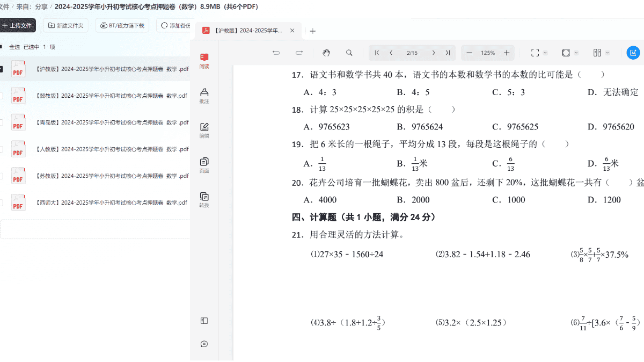Click the 新建文件夹 new folder button

point(65,25)
